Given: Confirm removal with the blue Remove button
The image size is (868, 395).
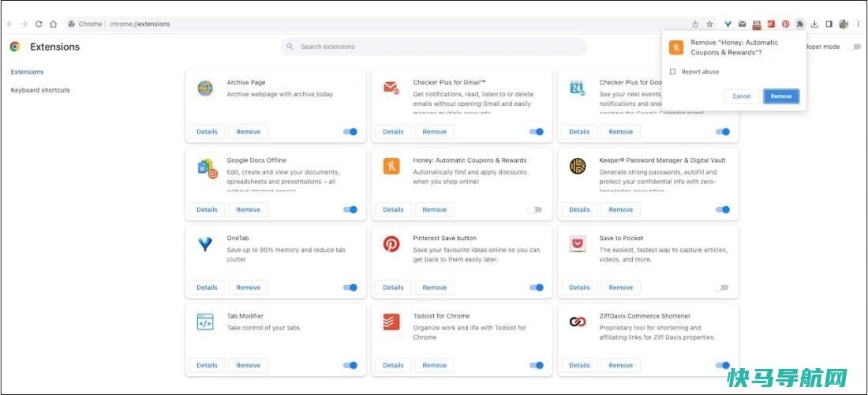Looking at the screenshot, I should 781,96.
